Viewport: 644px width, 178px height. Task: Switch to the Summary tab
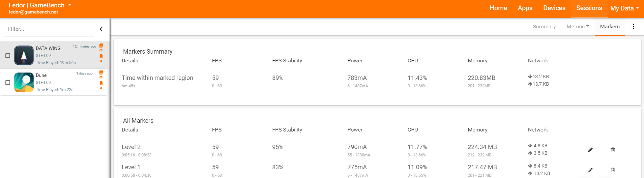click(544, 27)
